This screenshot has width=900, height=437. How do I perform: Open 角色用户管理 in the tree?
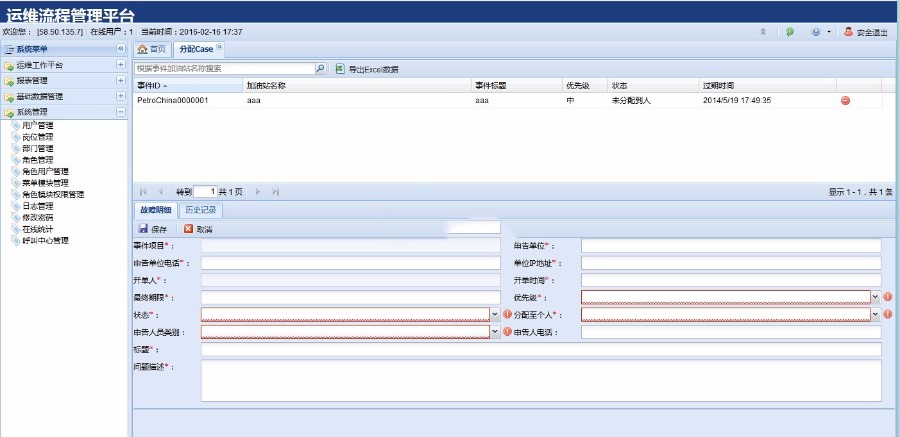45,171
